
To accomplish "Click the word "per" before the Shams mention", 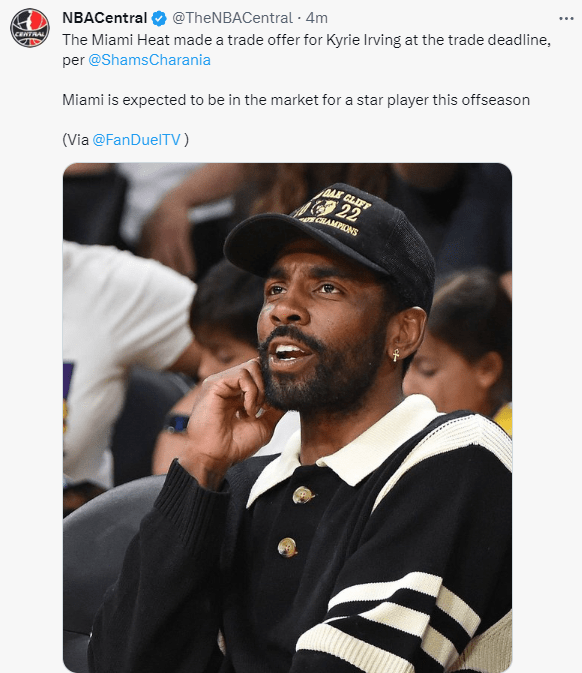I will (73, 60).
